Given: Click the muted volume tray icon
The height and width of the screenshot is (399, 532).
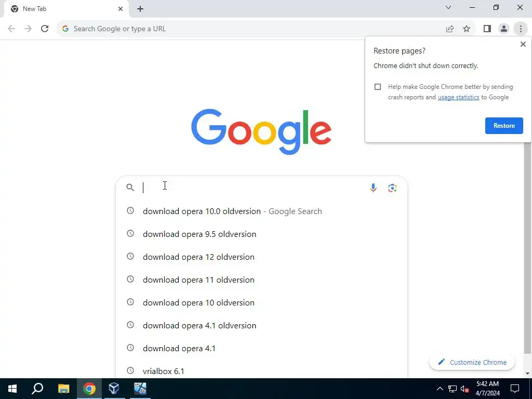Looking at the screenshot, I should point(465,389).
